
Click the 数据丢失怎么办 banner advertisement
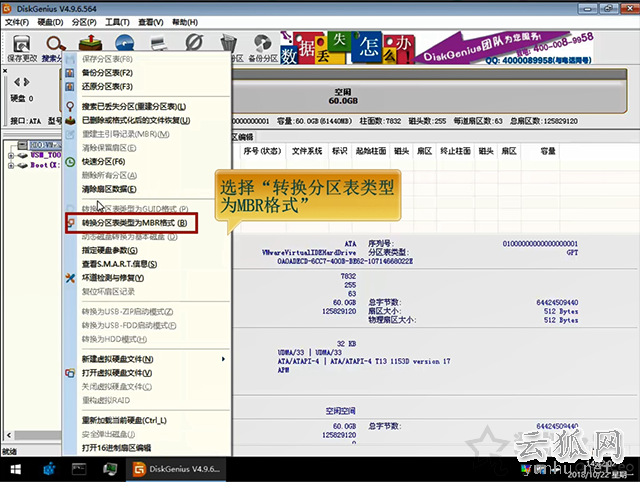[347, 48]
